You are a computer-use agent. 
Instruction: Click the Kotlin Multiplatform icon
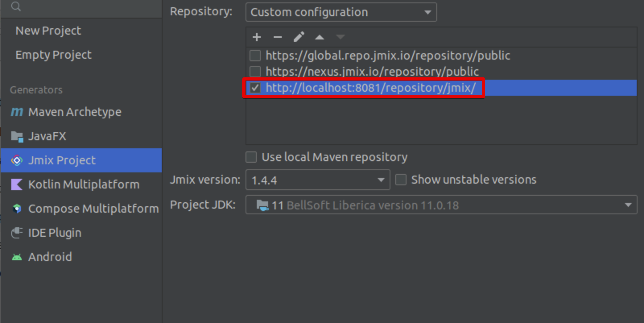tap(17, 184)
